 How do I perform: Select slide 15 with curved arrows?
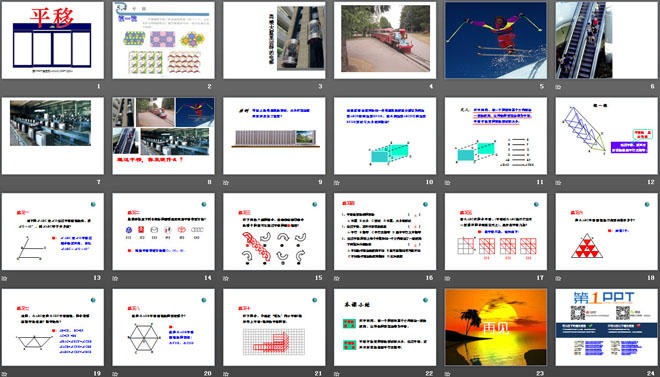pos(274,231)
